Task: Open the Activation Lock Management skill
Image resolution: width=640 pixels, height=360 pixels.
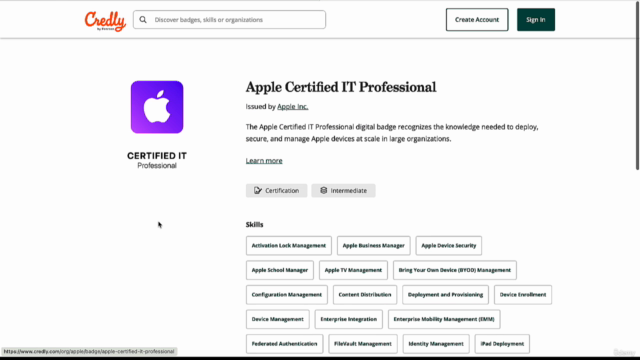Action: tap(289, 246)
